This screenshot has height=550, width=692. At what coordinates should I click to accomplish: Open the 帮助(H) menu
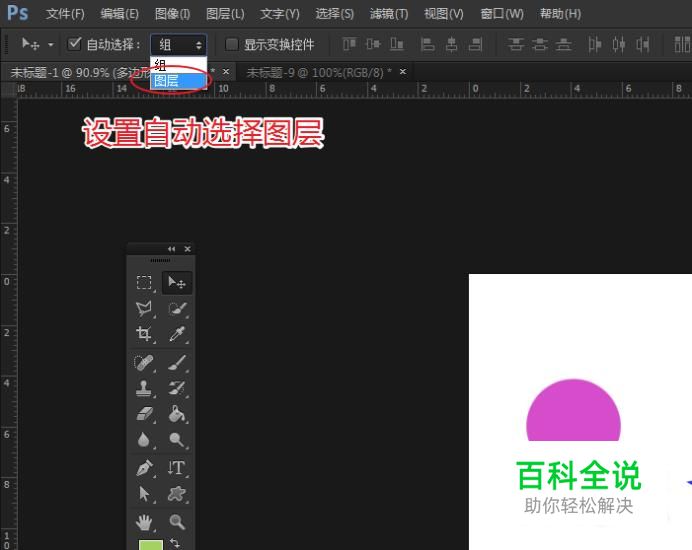point(560,14)
